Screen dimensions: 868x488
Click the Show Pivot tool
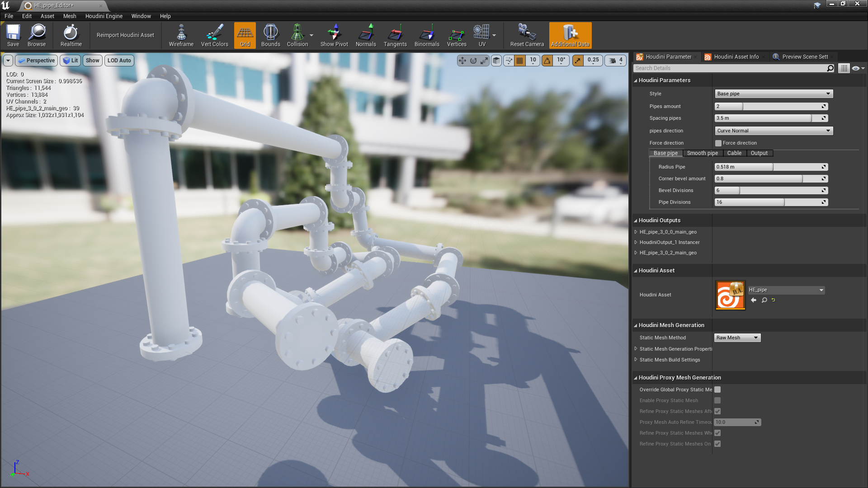pos(334,35)
